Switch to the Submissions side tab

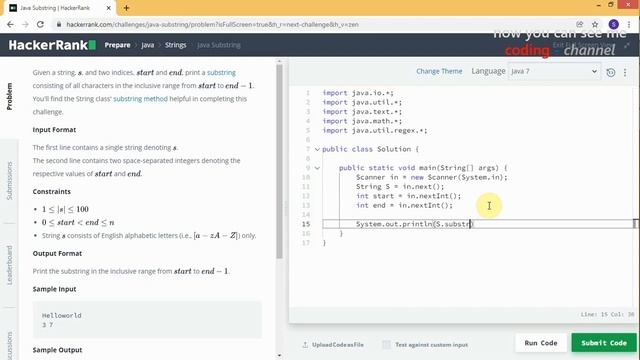9,180
